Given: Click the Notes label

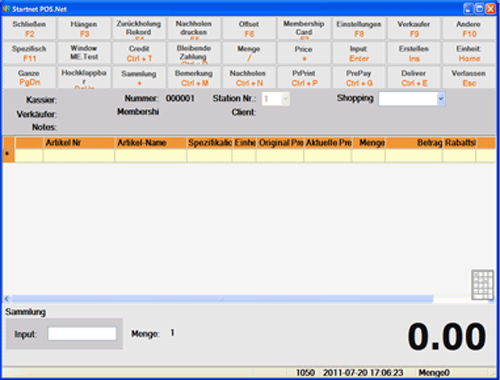Looking at the screenshot, I should point(44,127).
